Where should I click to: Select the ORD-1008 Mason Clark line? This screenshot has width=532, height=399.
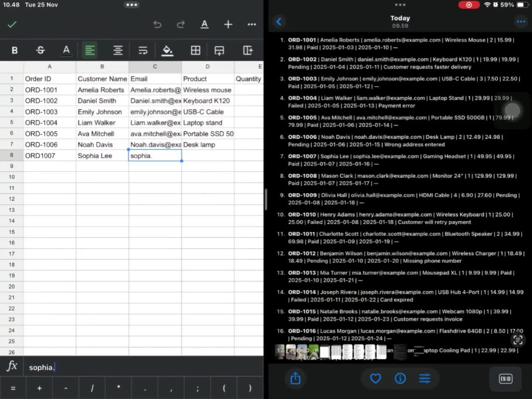tap(402, 179)
